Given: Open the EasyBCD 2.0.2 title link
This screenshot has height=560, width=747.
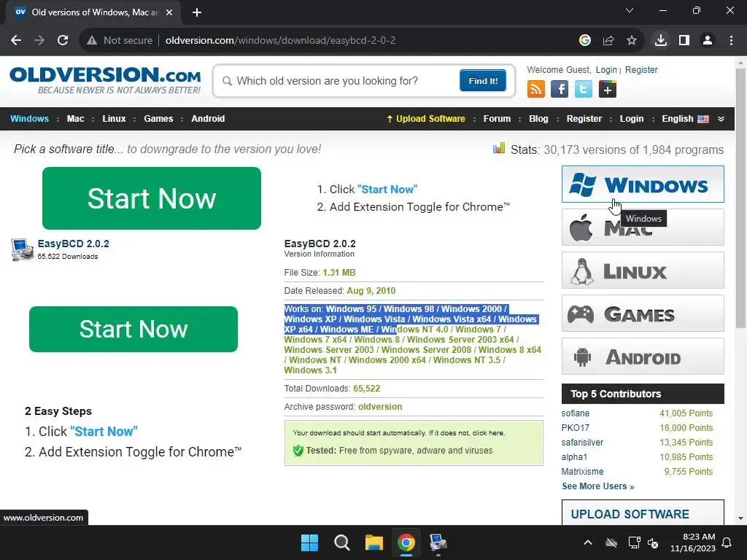Looking at the screenshot, I should (x=74, y=244).
